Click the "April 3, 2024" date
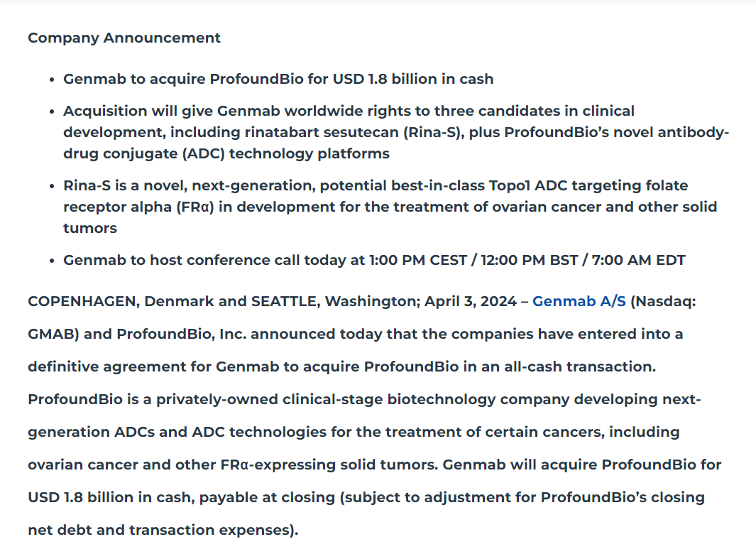Screen dimensions: 756x559 click(x=471, y=301)
